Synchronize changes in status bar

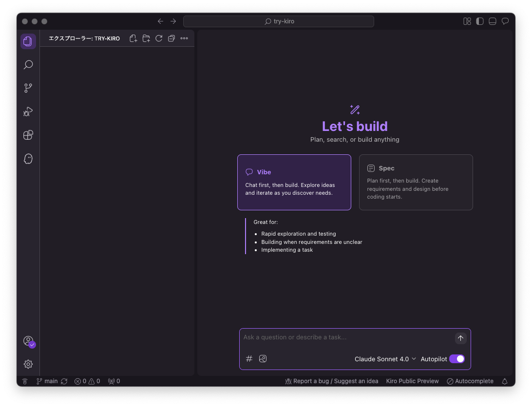64,381
